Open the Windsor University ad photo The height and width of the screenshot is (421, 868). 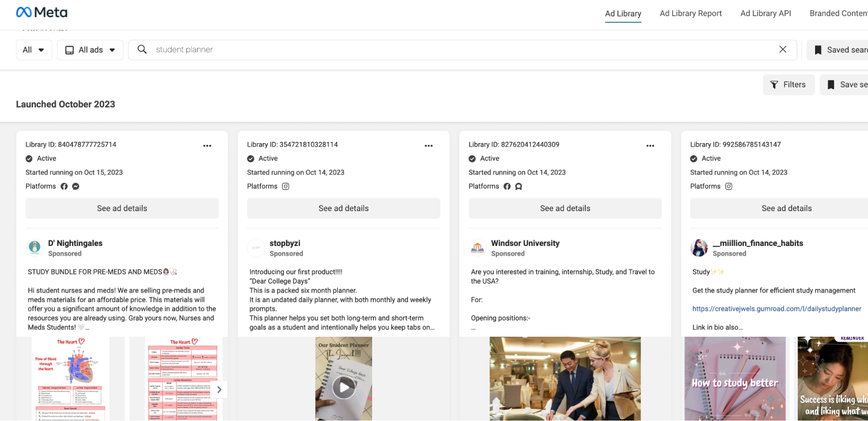click(x=565, y=378)
